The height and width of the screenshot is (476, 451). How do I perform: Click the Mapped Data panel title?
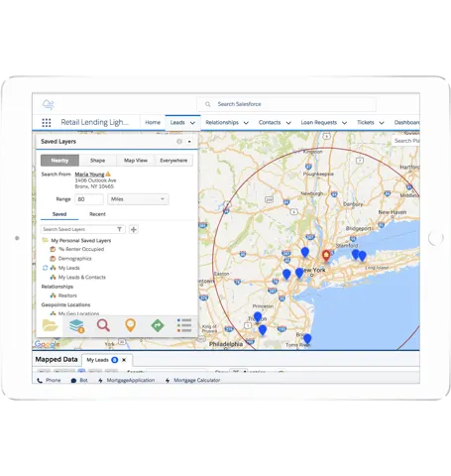(x=56, y=360)
